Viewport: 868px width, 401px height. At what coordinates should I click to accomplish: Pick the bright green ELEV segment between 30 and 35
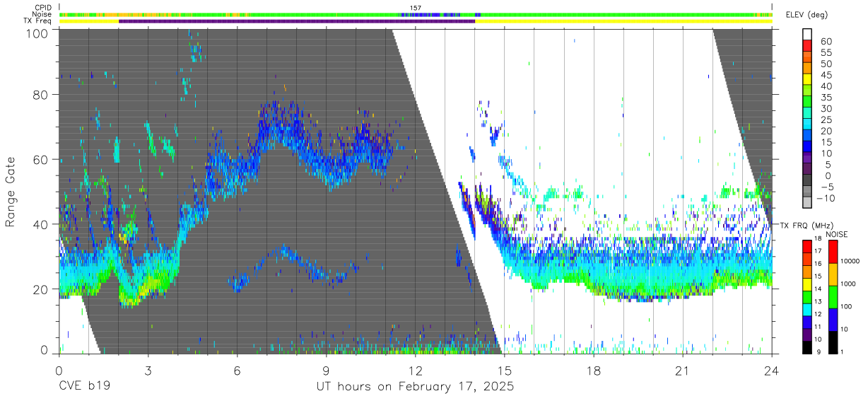(x=807, y=101)
